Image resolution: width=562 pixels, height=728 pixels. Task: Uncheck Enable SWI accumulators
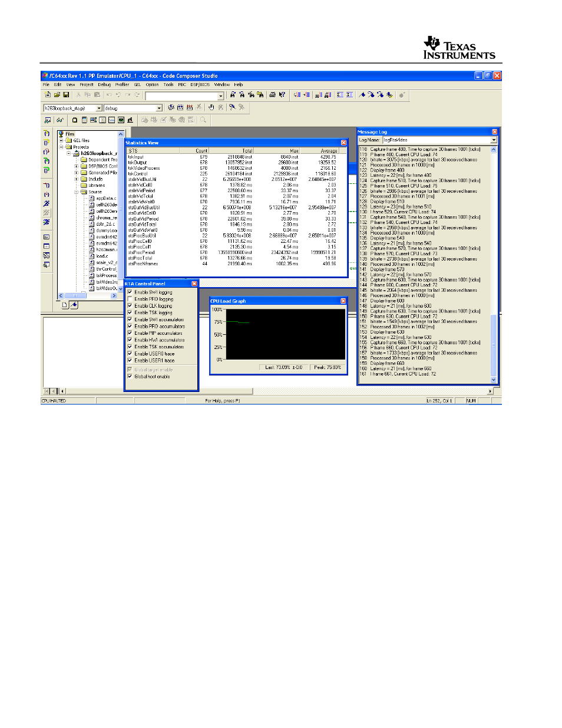(130, 319)
